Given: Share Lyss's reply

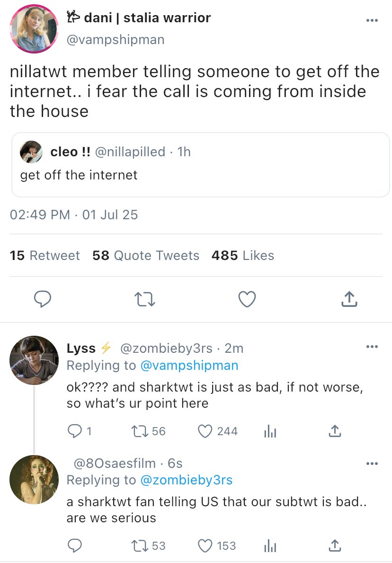Looking at the screenshot, I should click(x=334, y=431).
